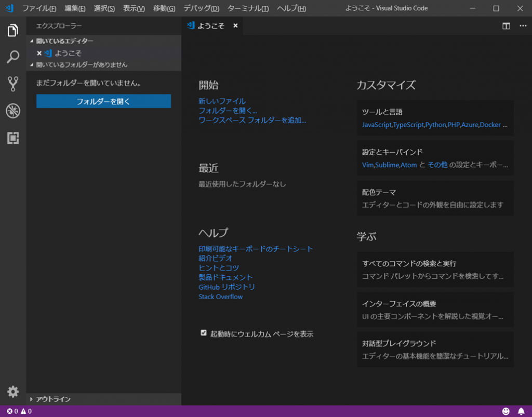Open the editor more actions (...) menu

(x=523, y=26)
